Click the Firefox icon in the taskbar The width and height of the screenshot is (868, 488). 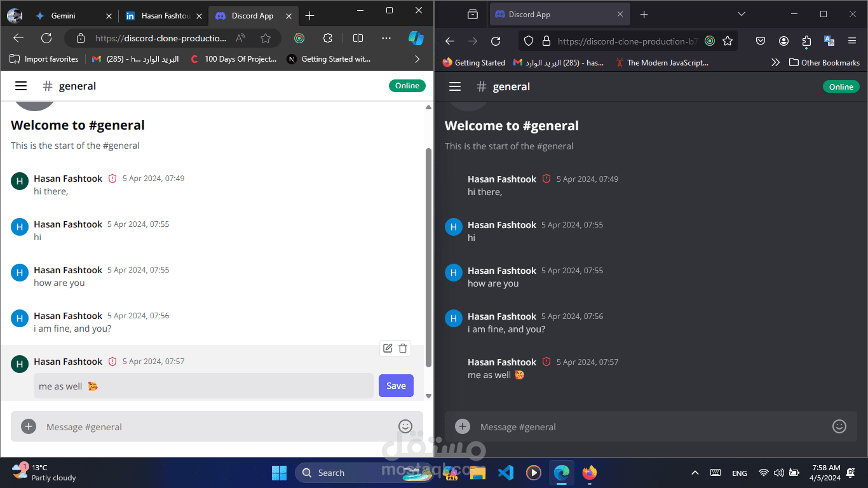(x=590, y=473)
